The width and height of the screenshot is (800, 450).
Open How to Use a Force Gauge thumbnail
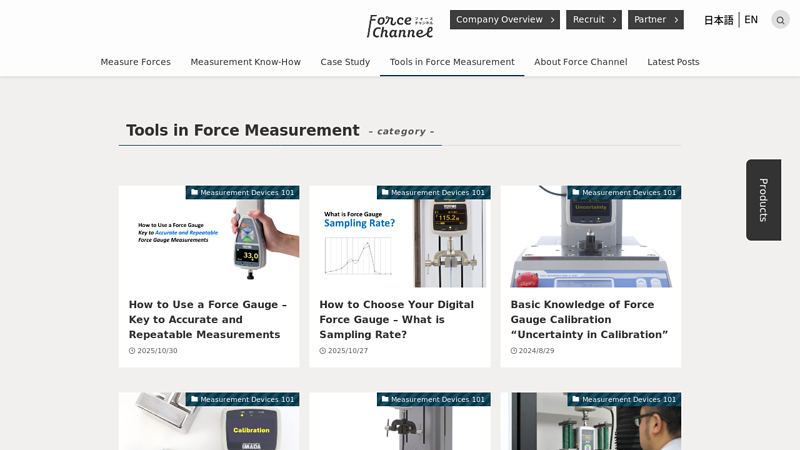[x=209, y=237]
